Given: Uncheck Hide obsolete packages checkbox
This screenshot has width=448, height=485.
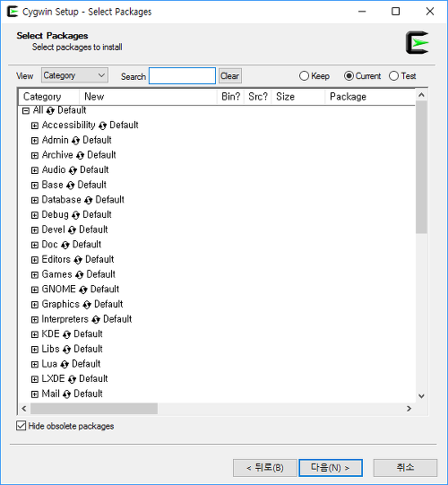Looking at the screenshot, I should tap(21, 426).
